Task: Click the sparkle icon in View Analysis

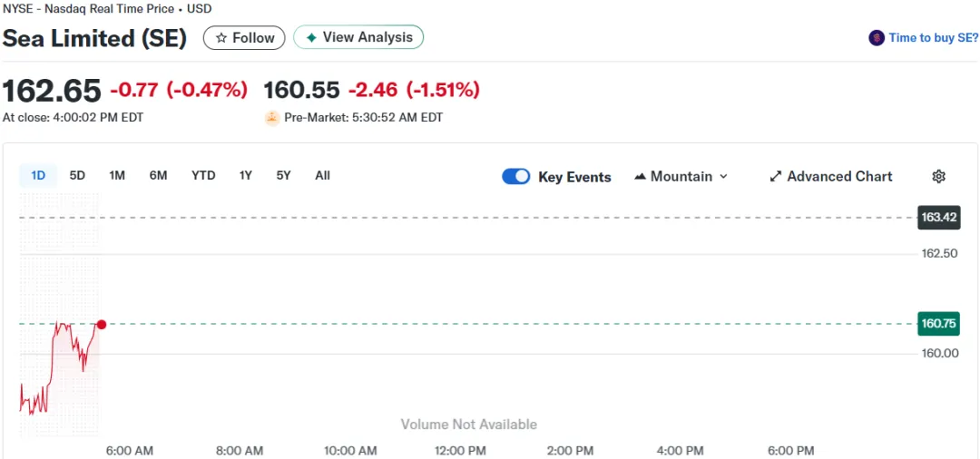Action: [311, 38]
